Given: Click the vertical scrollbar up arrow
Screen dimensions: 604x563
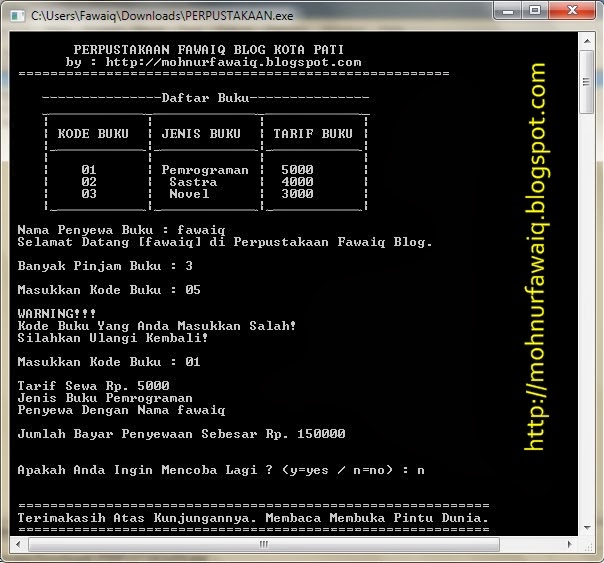Looking at the screenshot, I should (x=587, y=41).
